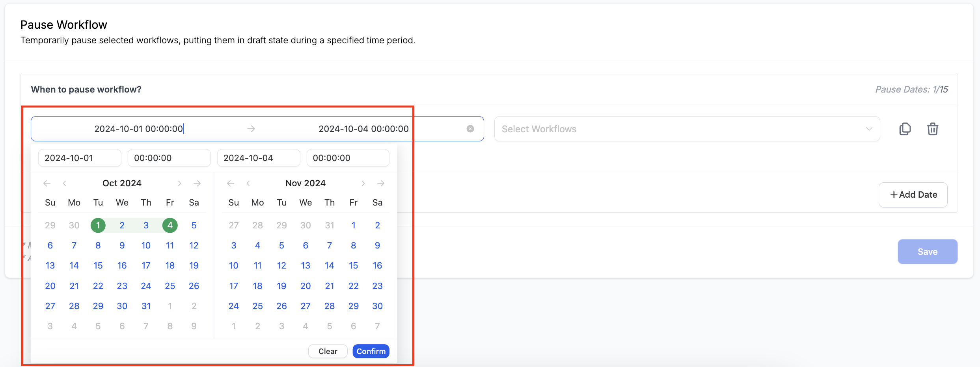Delete the pause date row via trash icon
The image size is (980, 367).
coord(932,129)
